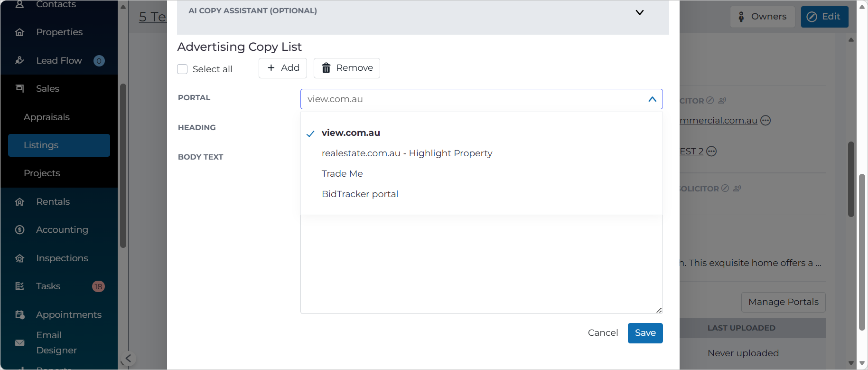Click the Tasks 18 notification badge
Screen dimensions: 868x370
point(98,286)
